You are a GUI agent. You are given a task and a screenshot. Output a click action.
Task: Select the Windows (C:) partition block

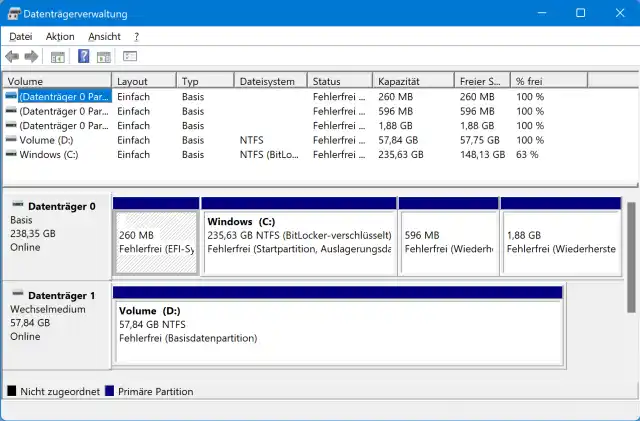click(x=298, y=241)
